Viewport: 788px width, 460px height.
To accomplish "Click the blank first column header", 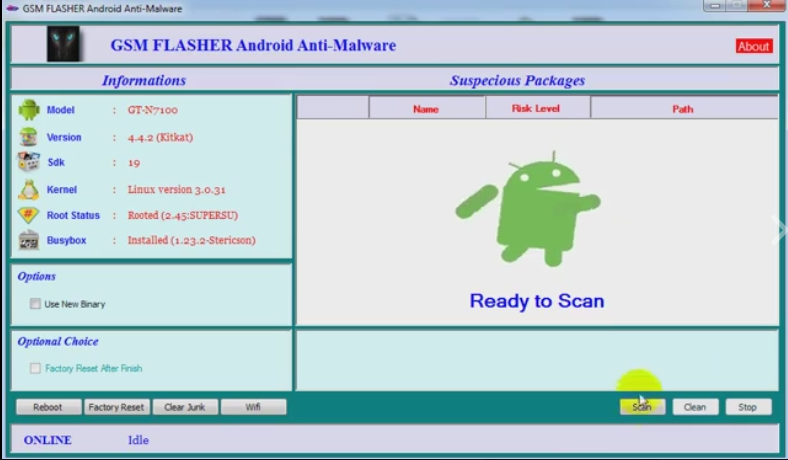I will 333,108.
